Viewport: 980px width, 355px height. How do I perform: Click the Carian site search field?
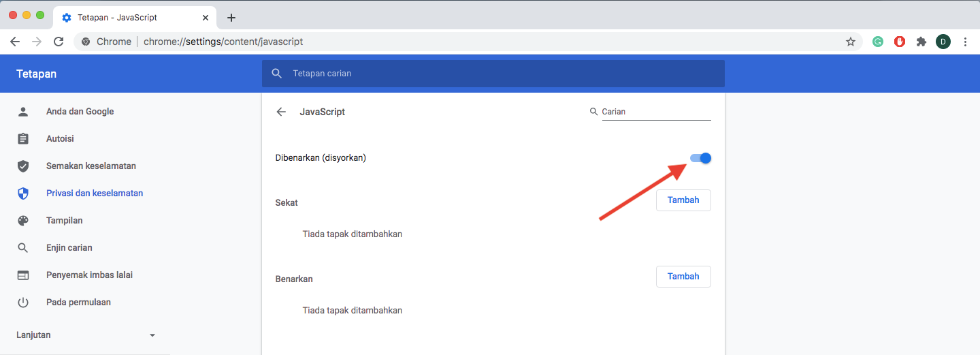[x=655, y=112]
